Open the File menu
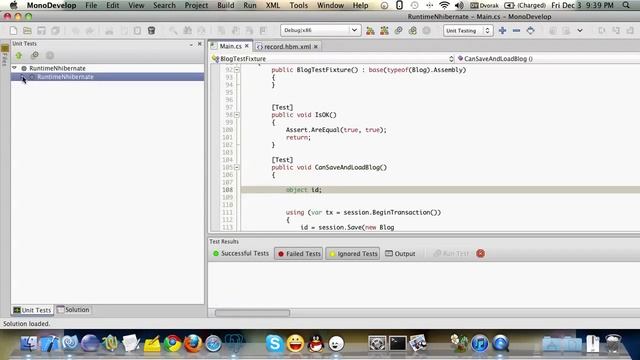 click(x=91, y=5)
